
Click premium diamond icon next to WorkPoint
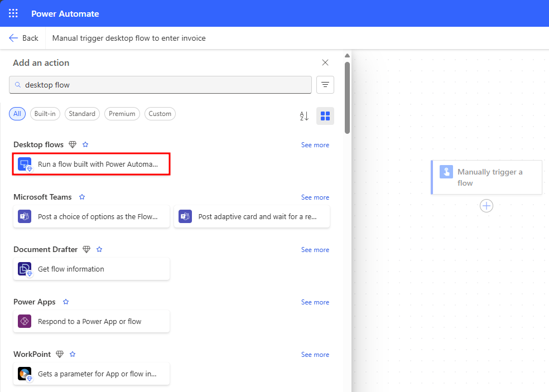(60, 354)
